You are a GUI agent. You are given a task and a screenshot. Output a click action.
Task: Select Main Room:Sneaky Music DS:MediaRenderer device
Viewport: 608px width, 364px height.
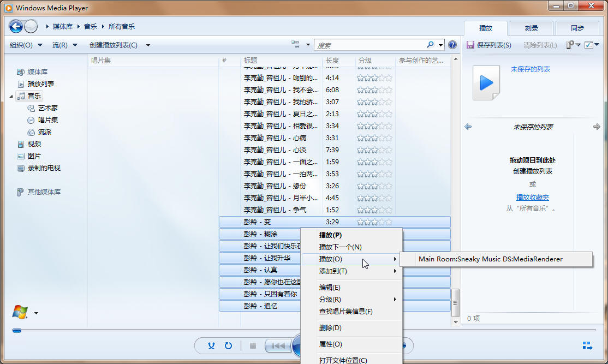coord(496,259)
